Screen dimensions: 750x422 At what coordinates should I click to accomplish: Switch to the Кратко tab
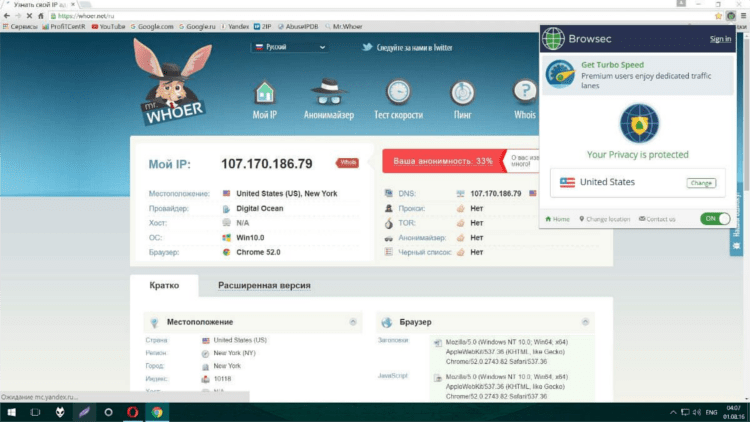click(x=164, y=285)
